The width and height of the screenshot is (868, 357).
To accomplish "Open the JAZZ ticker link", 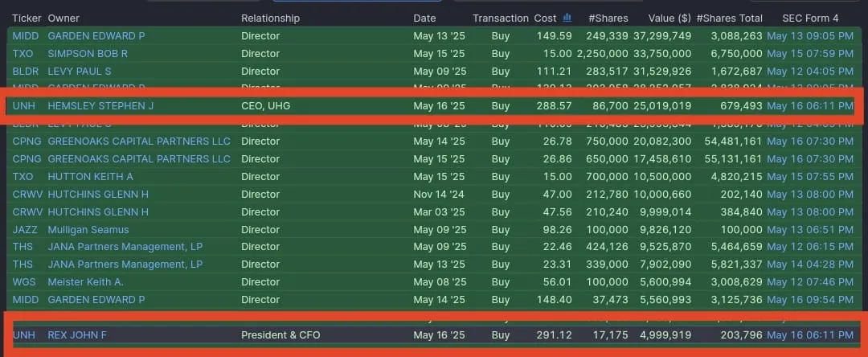I will (24, 230).
